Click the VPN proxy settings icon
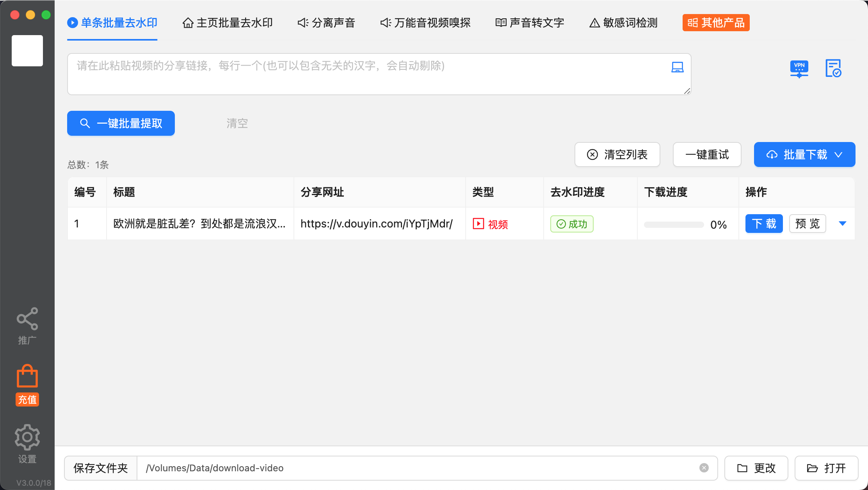The image size is (868, 490). (799, 69)
